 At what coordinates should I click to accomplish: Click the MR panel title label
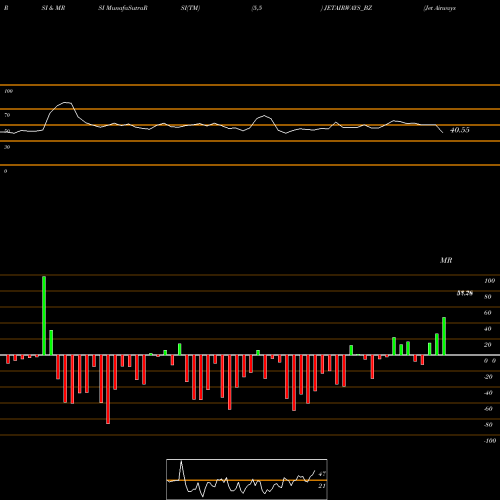pyautogui.click(x=446, y=260)
